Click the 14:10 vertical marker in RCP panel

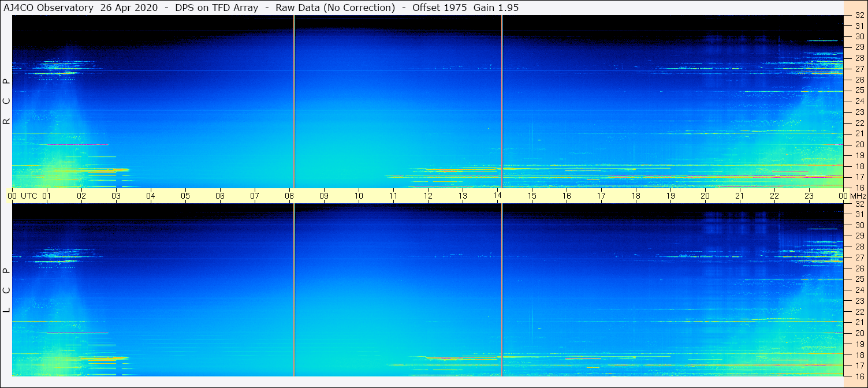(502, 102)
